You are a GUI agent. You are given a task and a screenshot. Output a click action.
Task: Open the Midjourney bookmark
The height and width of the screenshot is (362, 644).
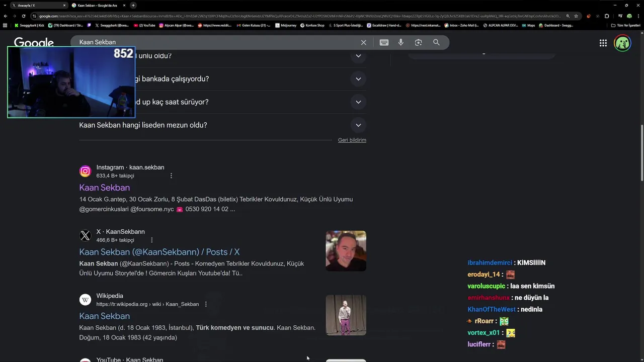286,25
